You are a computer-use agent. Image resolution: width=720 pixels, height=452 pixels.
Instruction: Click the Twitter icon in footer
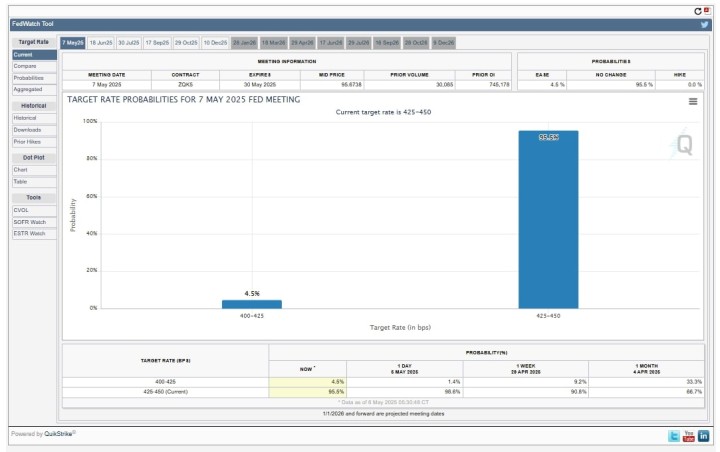(673, 436)
